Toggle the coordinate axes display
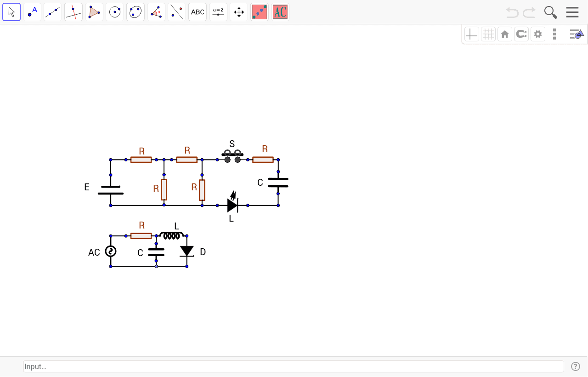Screen dimensions: 588x377 pos(472,34)
